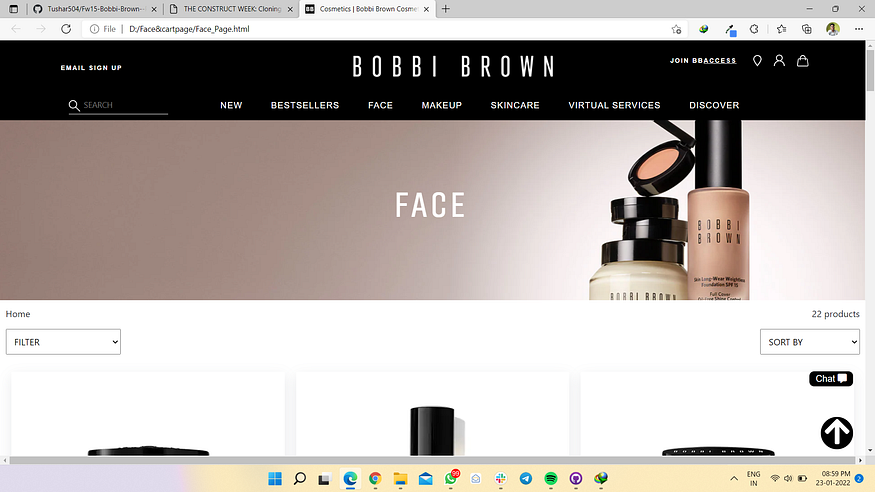Screen dimensions: 875x492
Task: Open browser Settings and more menu
Action: [859, 29]
